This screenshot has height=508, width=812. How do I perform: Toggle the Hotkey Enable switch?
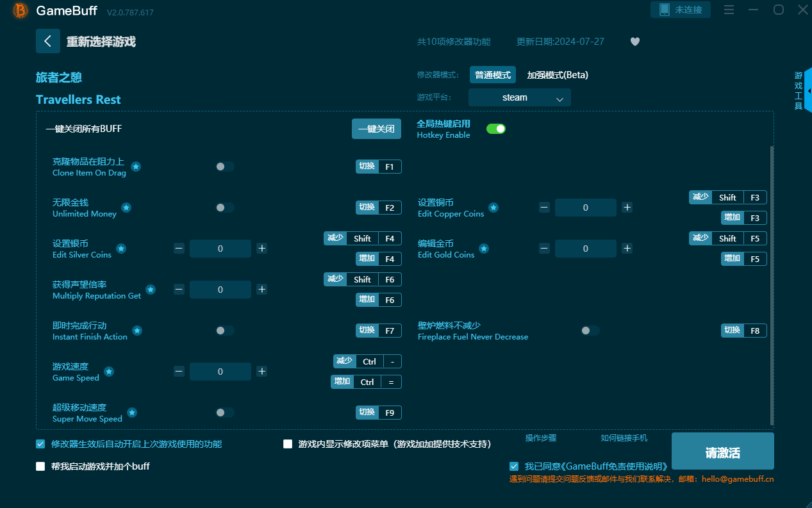pyautogui.click(x=496, y=129)
